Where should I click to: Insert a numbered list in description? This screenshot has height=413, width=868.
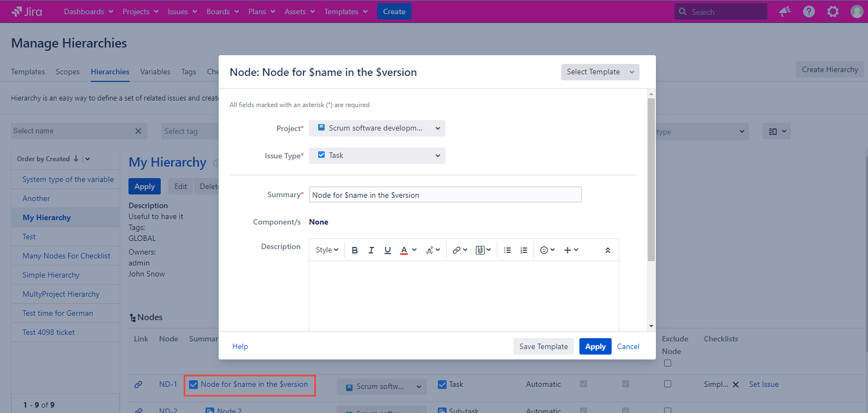(x=524, y=250)
